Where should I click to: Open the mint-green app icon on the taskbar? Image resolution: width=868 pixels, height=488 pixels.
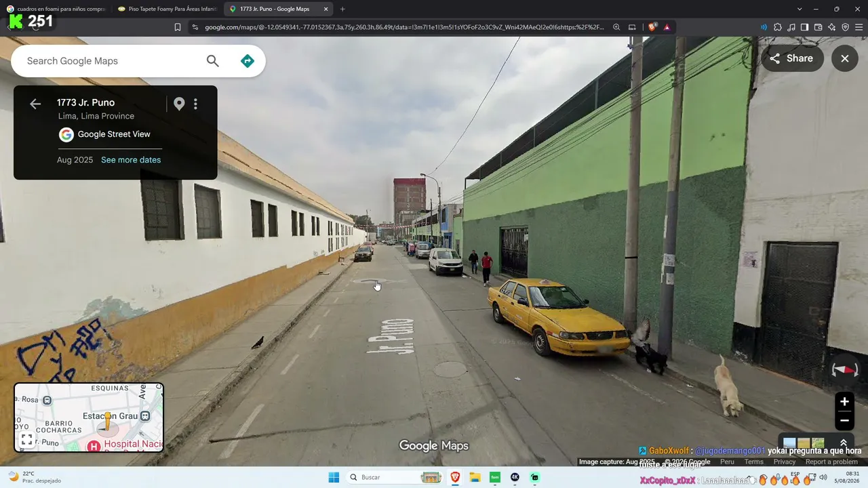point(535,477)
